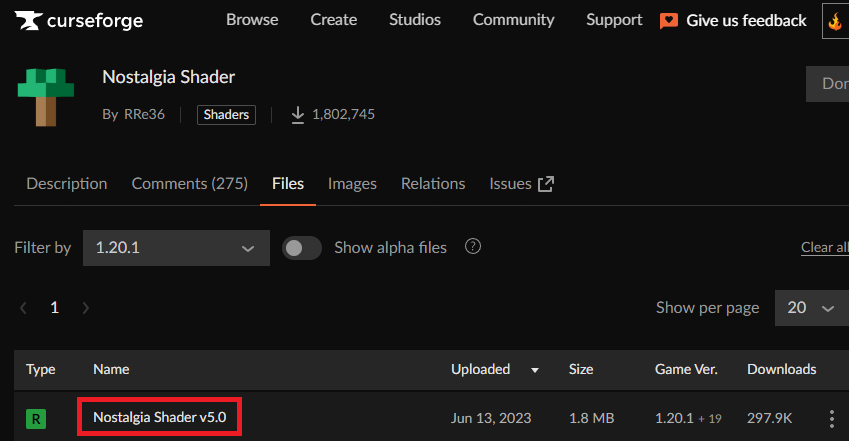Open the 1.20.1 game version filter dropdown
Viewport: 849px width, 441px height.
point(176,248)
